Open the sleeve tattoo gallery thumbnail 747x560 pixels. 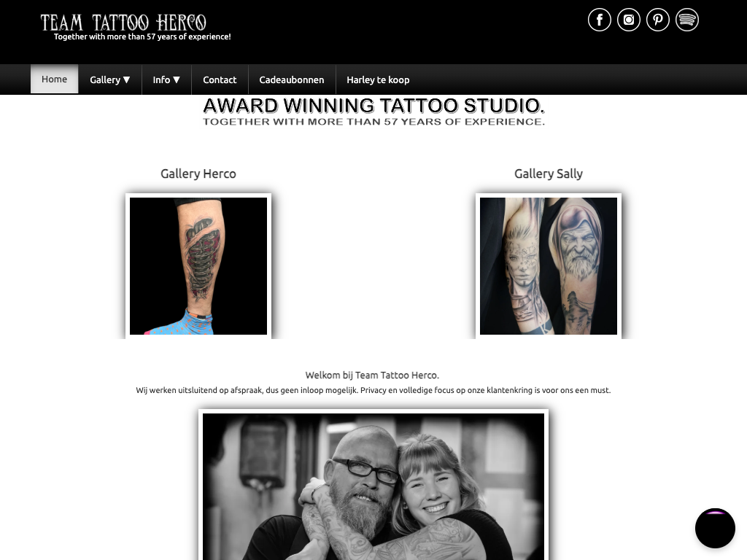pos(549,266)
